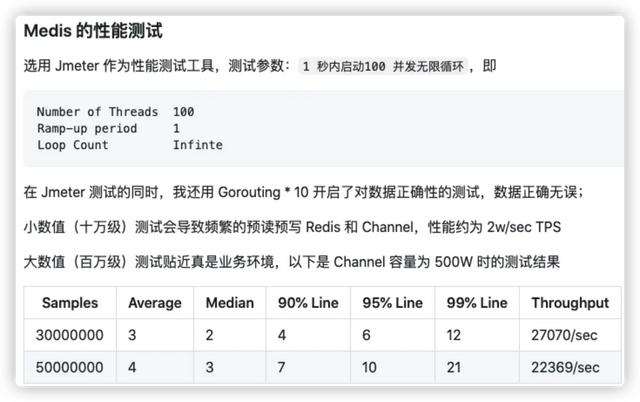Click the "90% Line" column header
Screen dimensions: 640x402
pyautogui.click(x=304, y=303)
